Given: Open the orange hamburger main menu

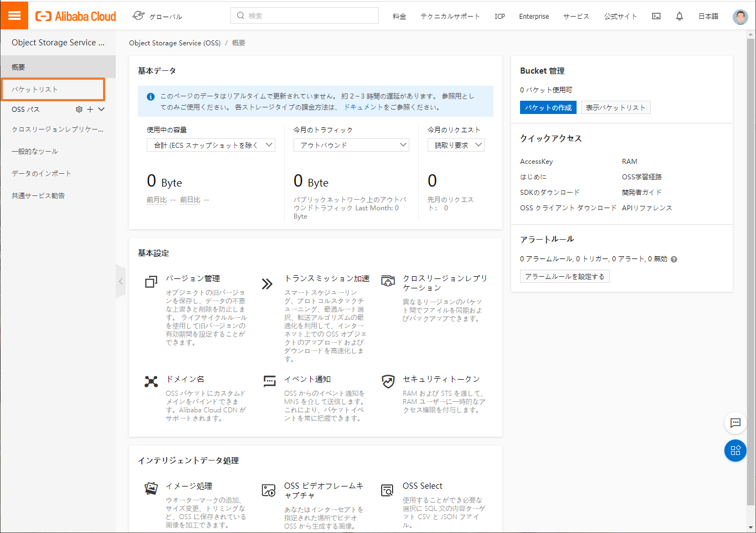Looking at the screenshot, I should coord(14,15).
